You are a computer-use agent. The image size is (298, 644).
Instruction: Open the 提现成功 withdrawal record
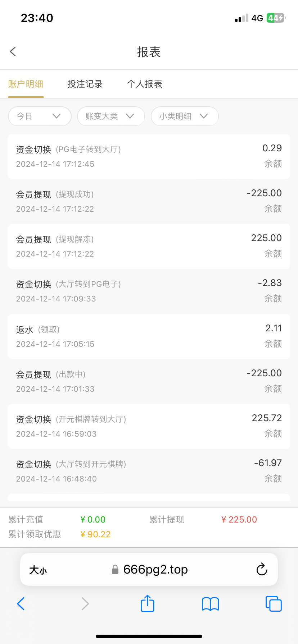pos(149,201)
